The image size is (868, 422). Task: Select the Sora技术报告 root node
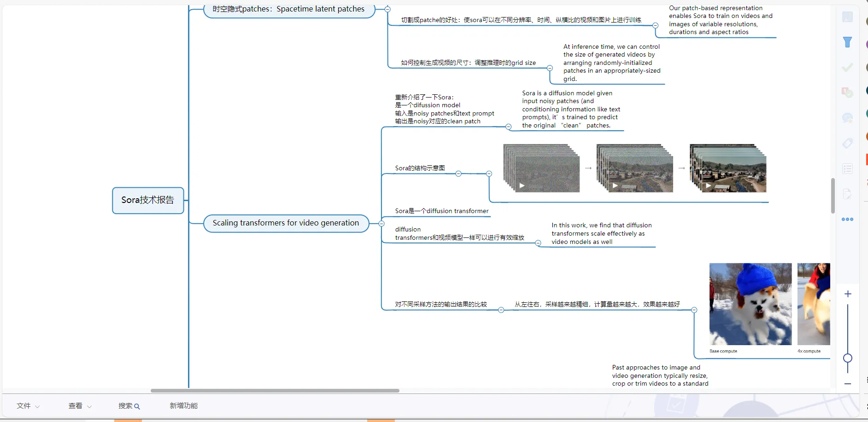click(x=148, y=200)
